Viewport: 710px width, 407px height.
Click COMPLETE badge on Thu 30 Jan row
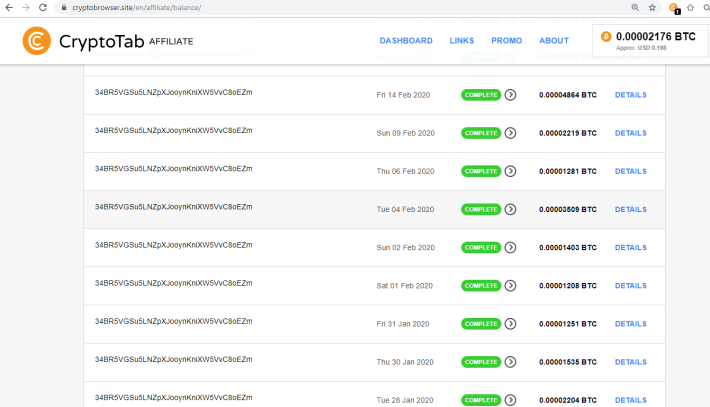(x=481, y=362)
